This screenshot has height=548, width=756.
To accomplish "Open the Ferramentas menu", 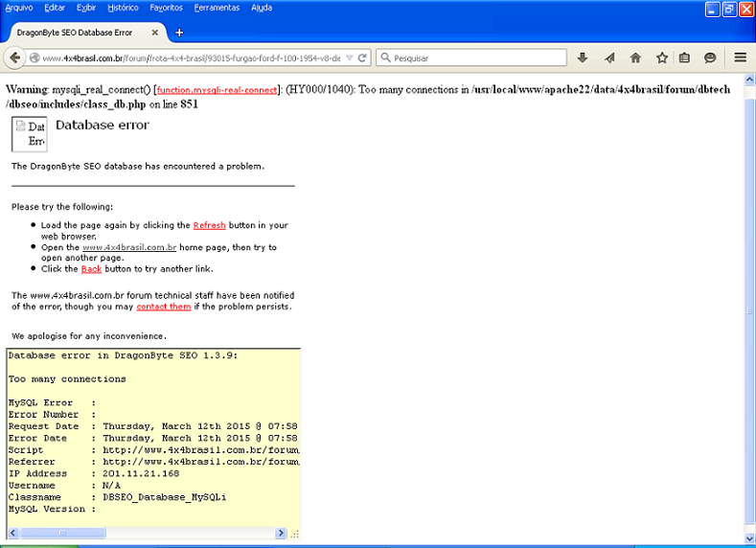I will click(x=217, y=8).
